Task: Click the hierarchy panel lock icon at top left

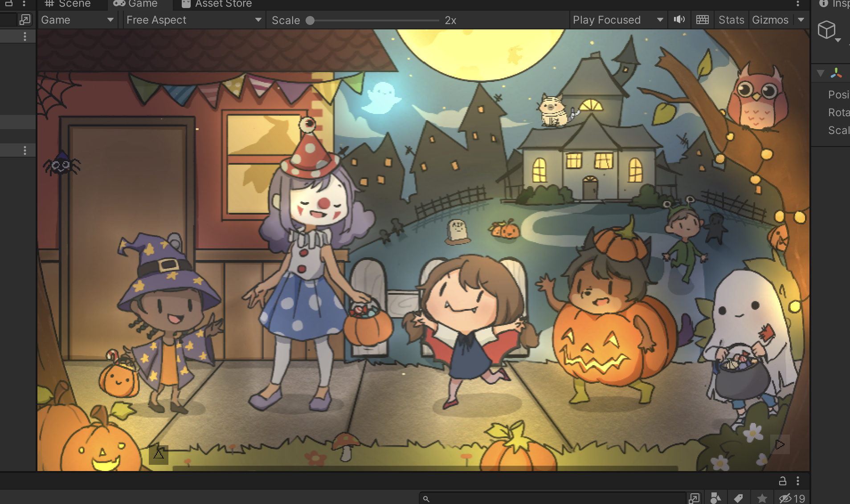Action: (x=8, y=3)
